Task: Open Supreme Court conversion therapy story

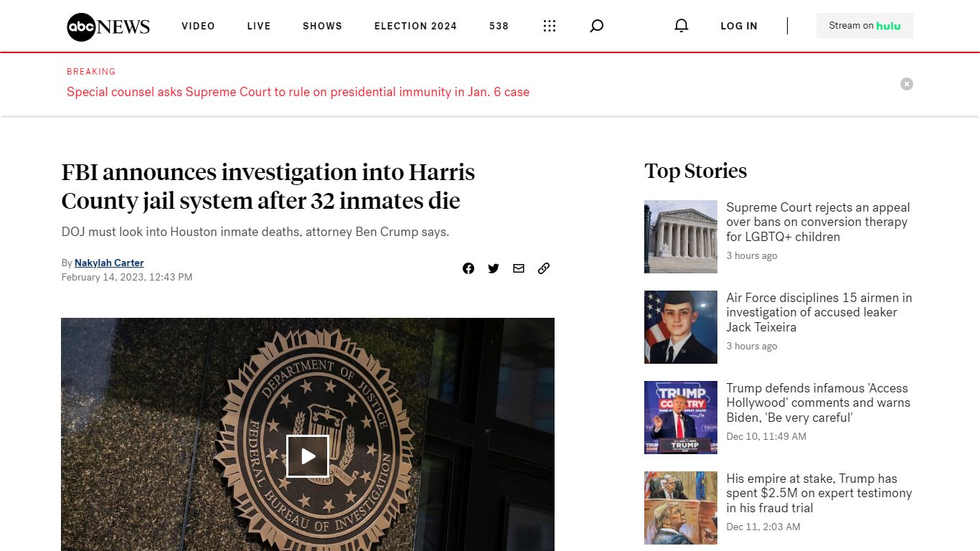Action: (x=818, y=222)
